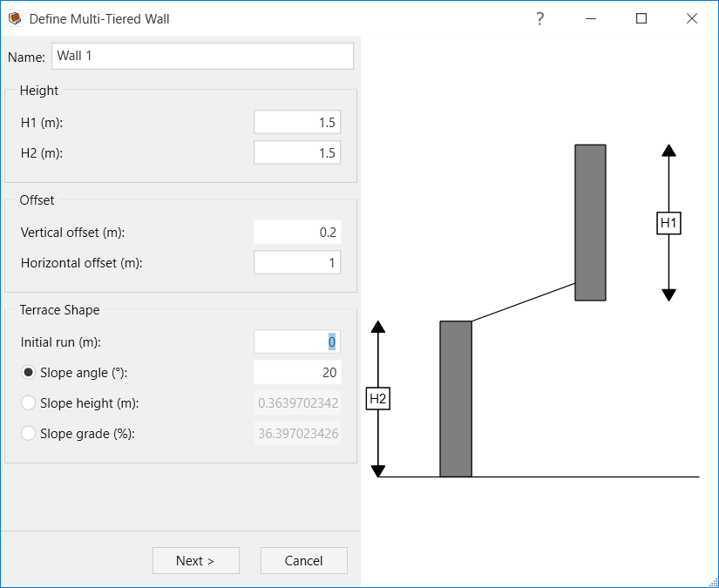719x588 pixels.
Task: Select the Slope grade radio button
Action: [28, 434]
